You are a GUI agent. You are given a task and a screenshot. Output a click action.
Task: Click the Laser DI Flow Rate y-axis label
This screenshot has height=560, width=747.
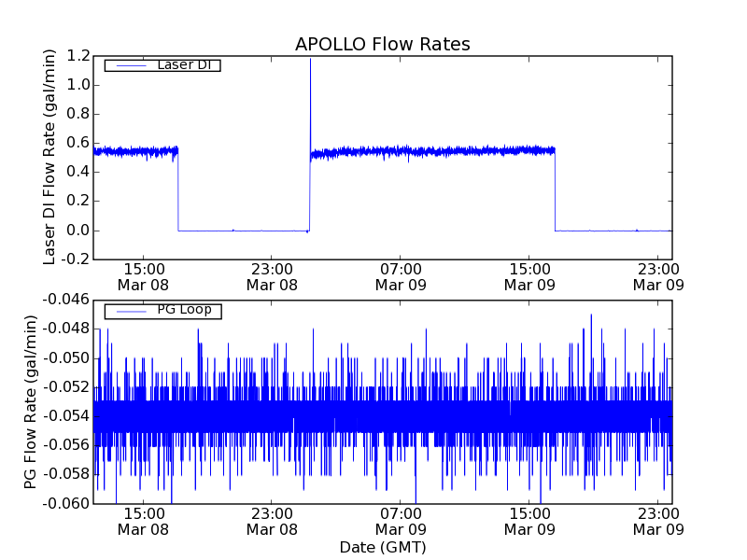(51, 157)
